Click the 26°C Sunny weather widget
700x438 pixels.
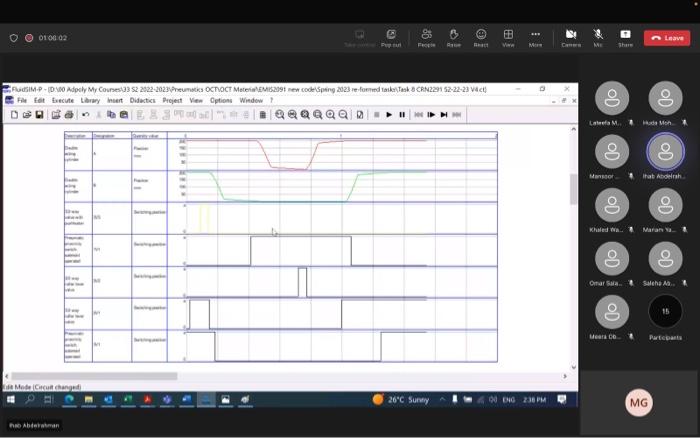pos(401,400)
